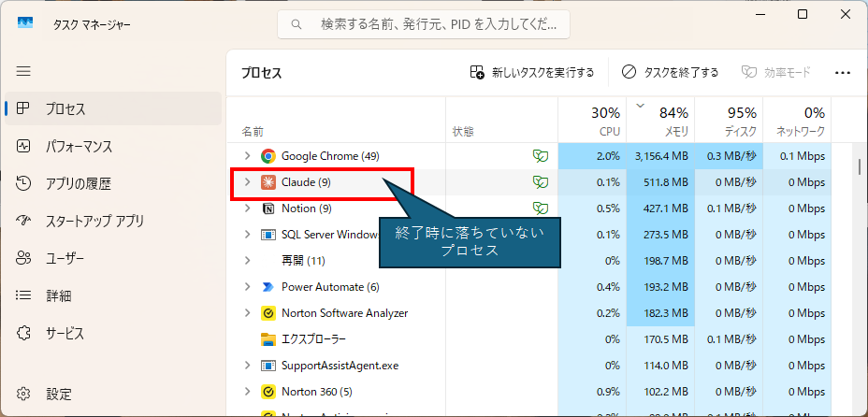Viewport: 868px width, 417px height.
Task: Click the Power Automate memory value 193.2 MB
Action: coord(667,287)
